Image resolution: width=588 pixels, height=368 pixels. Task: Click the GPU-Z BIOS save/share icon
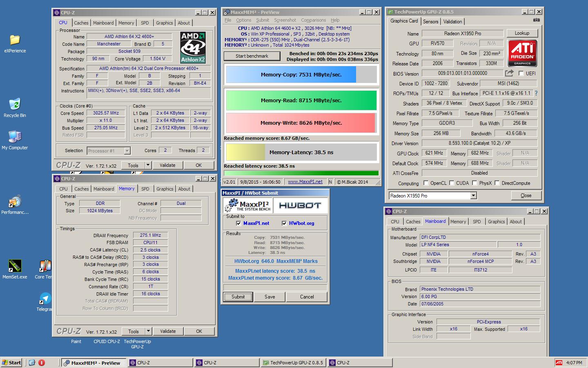click(x=509, y=73)
